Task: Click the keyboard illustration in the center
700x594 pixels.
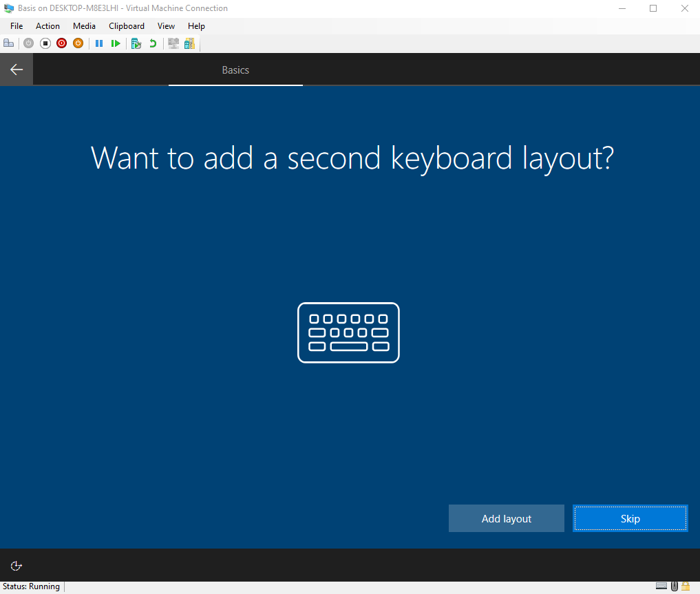Action: pyautogui.click(x=349, y=332)
